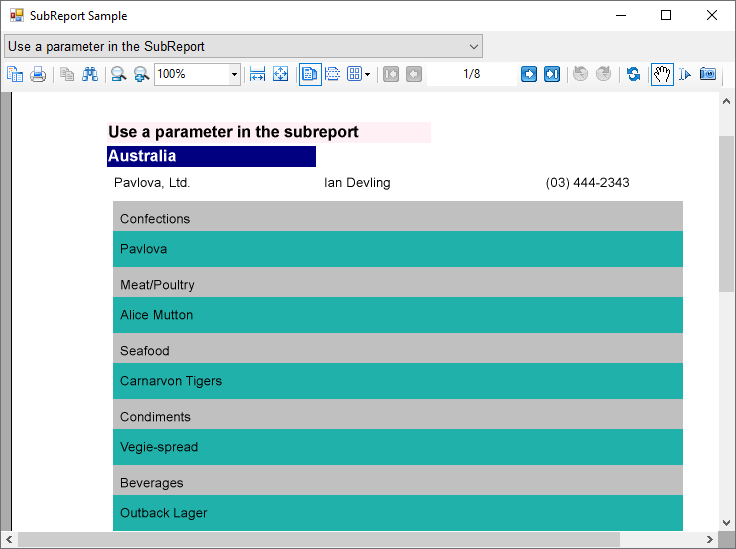Click the Confections category row

(x=398, y=216)
